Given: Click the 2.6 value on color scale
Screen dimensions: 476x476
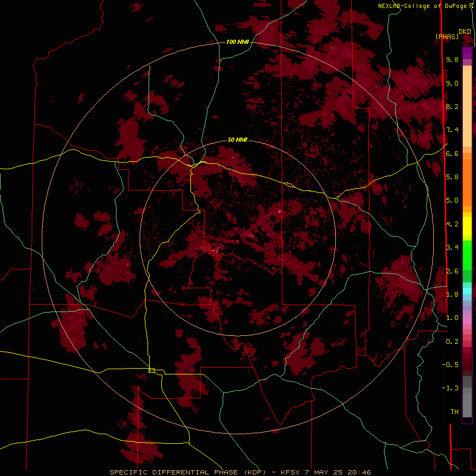Looking at the screenshot, I should tap(452, 271).
